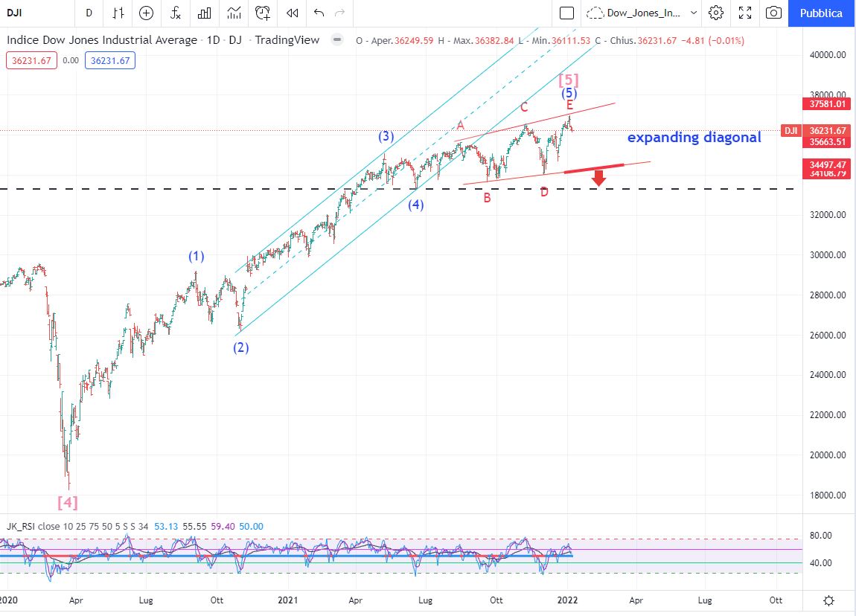Create an alert with the clock icon

click(263, 13)
